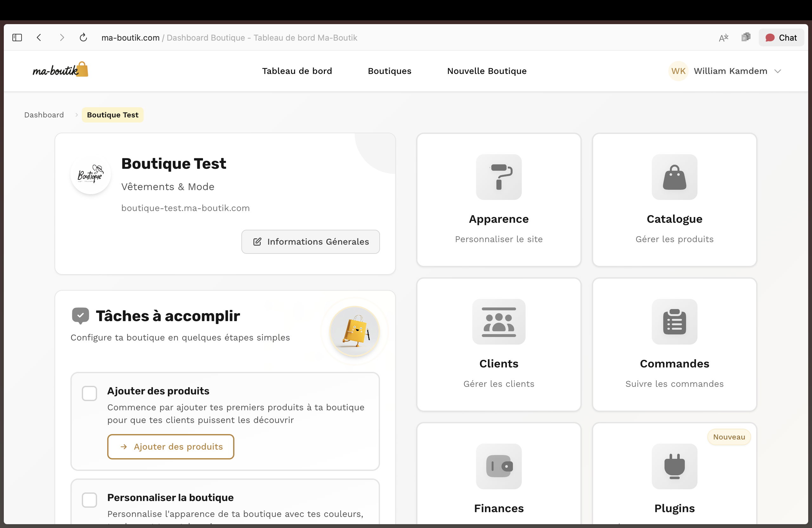Click the browser translate icon
This screenshot has height=528, width=812.
coord(723,37)
